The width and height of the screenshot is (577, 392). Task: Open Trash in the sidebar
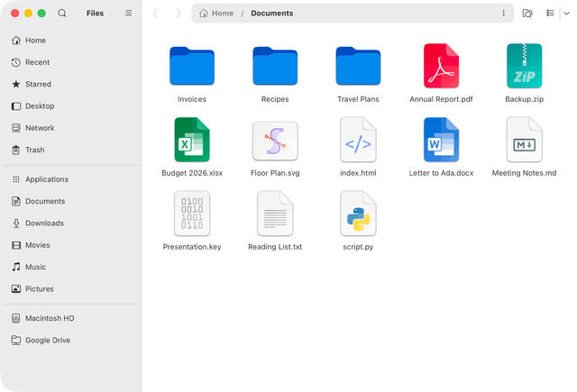pos(71,150)
